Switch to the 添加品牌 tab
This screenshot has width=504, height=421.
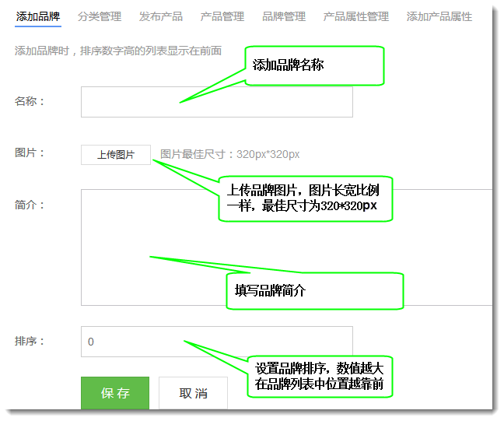click(38, 16)
